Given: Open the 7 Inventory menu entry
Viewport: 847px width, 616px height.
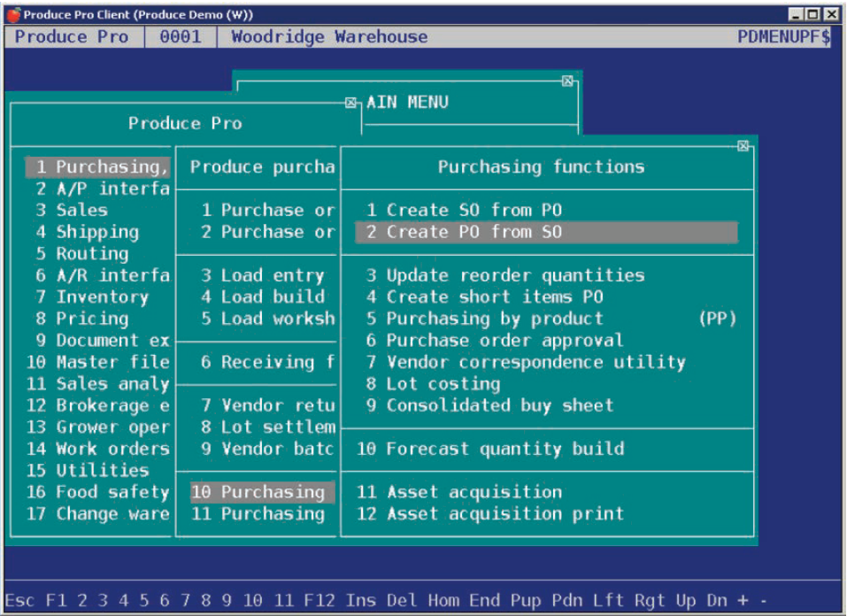Looking at the screenshot, I should point(92,296).
